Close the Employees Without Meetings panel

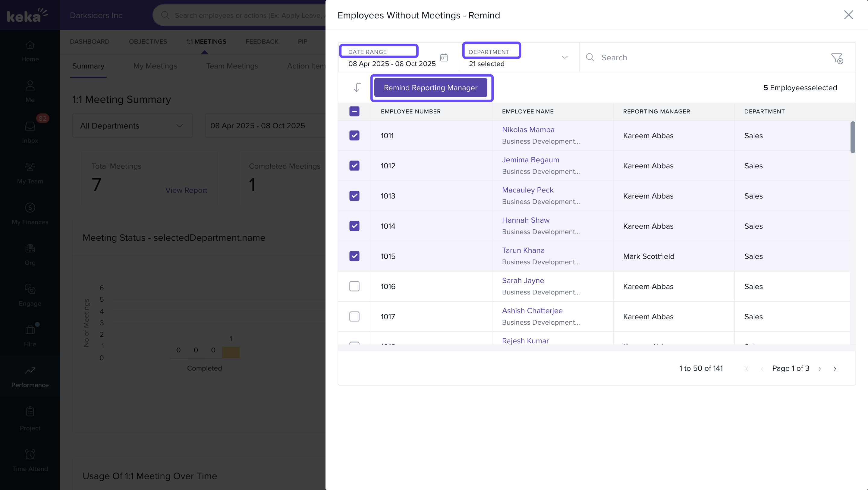pos(848,15)
